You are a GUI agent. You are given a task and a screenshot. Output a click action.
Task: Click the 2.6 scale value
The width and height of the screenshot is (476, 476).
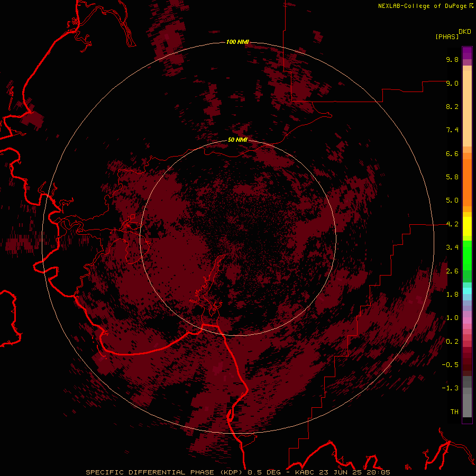pyautogui.click(x=452, y=271)
